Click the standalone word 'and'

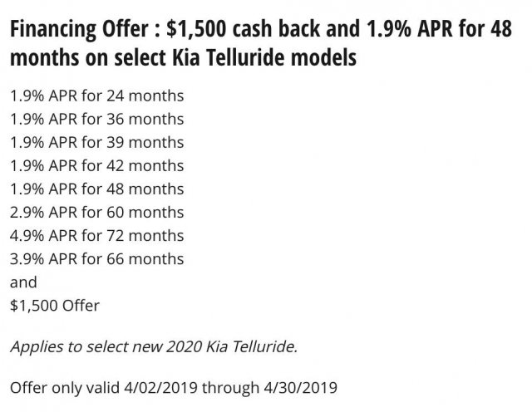[23, 282]
